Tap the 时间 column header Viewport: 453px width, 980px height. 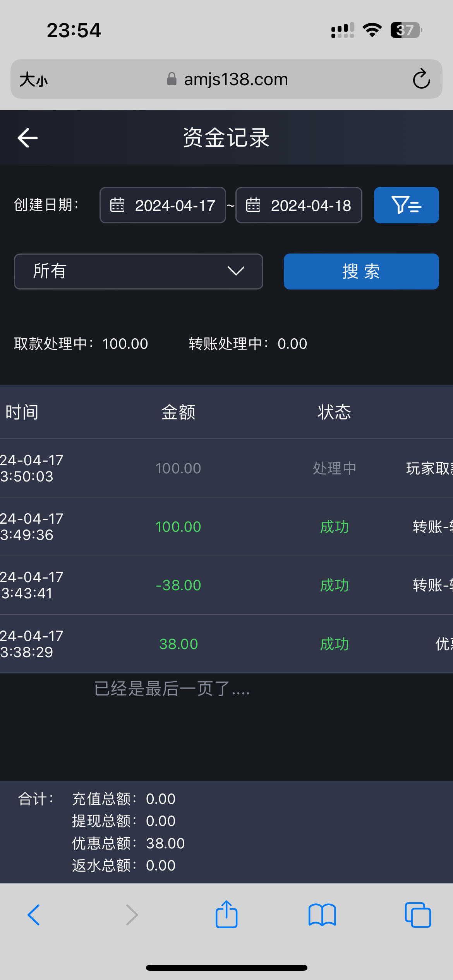22,412
